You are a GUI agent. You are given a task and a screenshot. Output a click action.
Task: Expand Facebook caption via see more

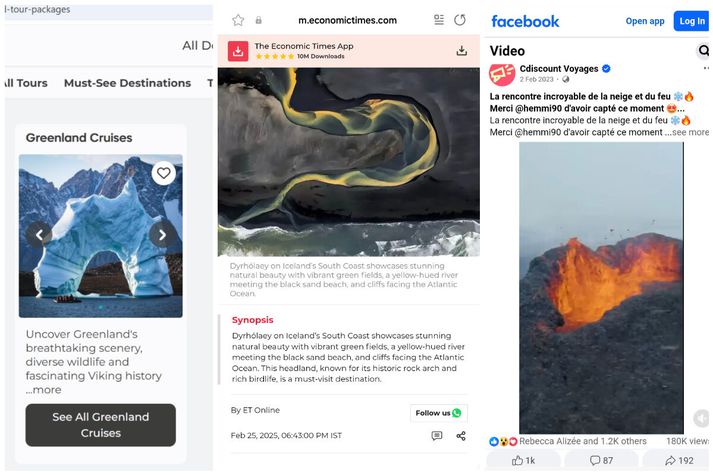tap(690, 132)
